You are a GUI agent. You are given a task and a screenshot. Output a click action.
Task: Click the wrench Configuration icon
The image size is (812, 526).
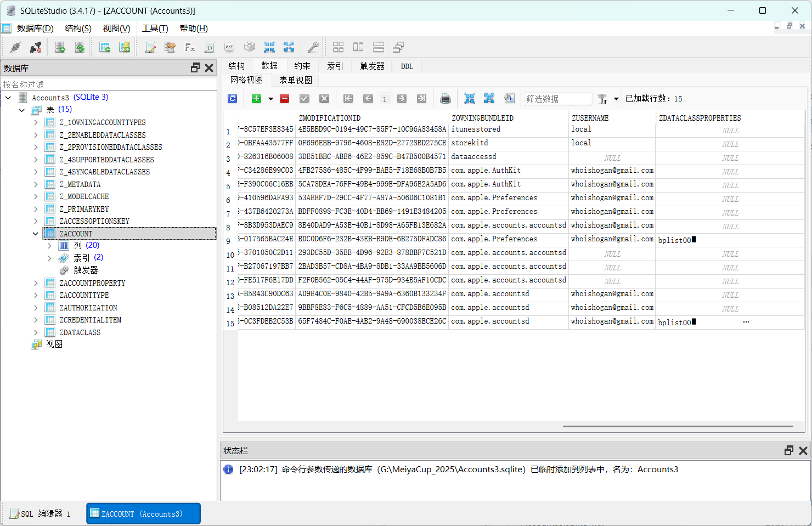point(313,47)
